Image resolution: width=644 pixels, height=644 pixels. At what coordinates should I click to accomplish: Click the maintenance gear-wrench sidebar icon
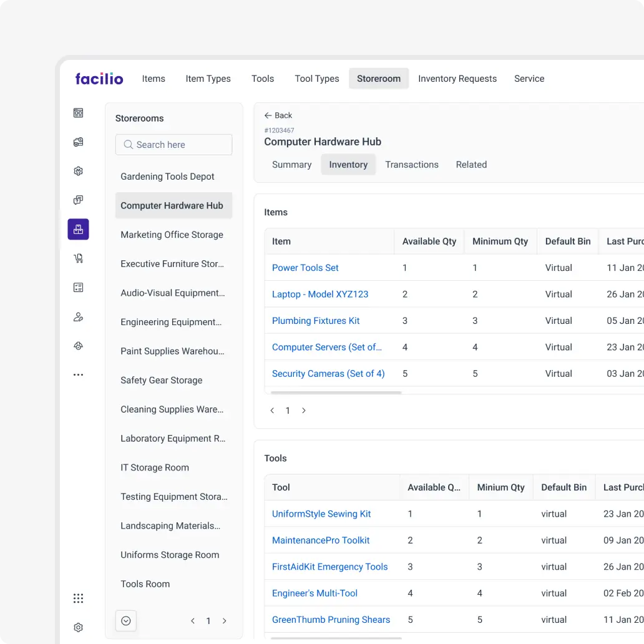tap(78, 171)
